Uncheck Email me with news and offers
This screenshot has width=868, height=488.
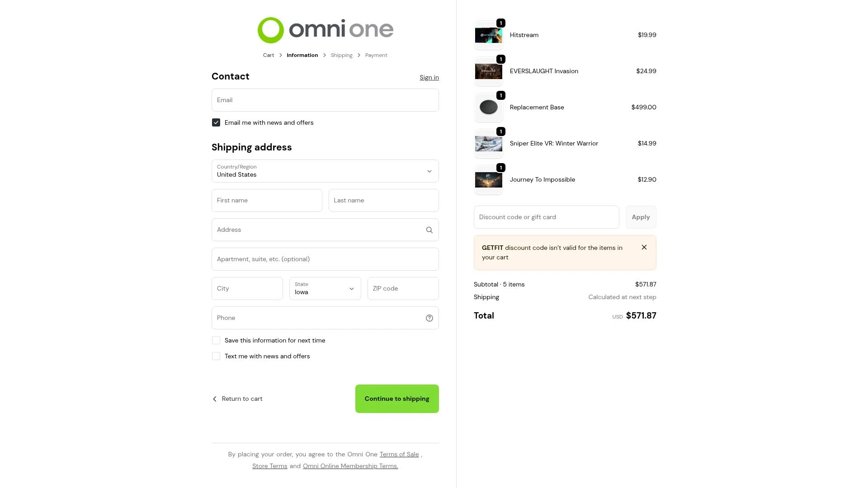pyautogui.click(x=216, y=122)
